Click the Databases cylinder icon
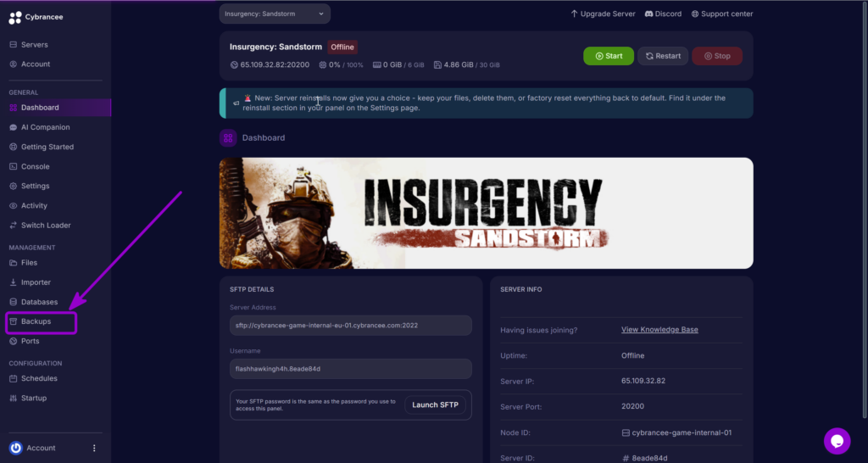This screenshot has height=463, width=868. tap(14, 302)
